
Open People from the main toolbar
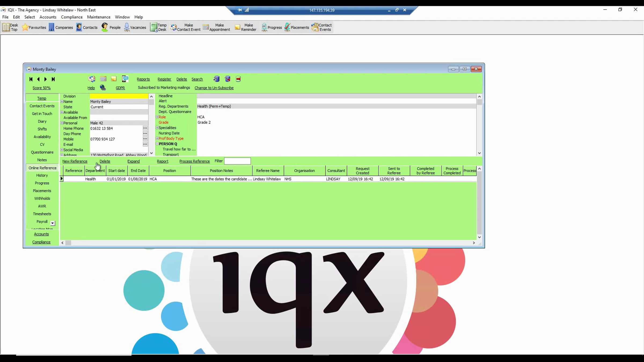(x=111, y=27)
